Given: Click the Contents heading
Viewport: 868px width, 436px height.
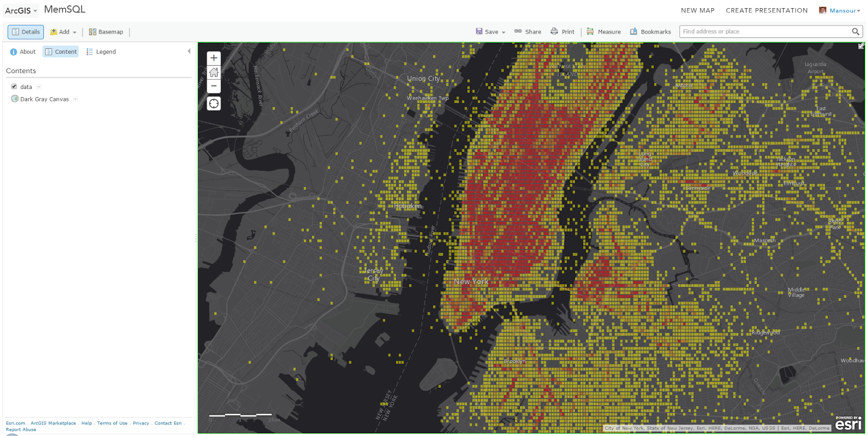Looking at the screenshot, I should click(x=21, y=71).
